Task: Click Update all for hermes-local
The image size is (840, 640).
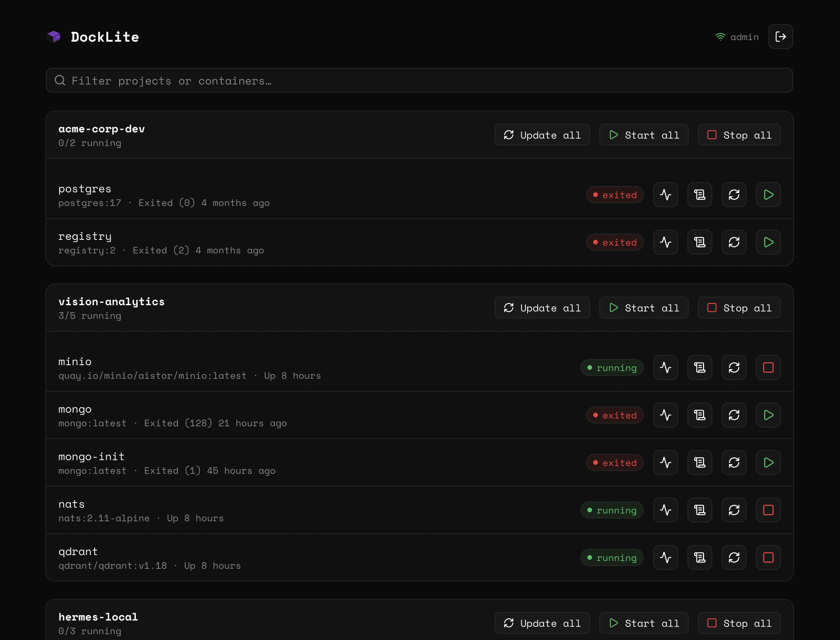Action: click(x=542, y=623)
